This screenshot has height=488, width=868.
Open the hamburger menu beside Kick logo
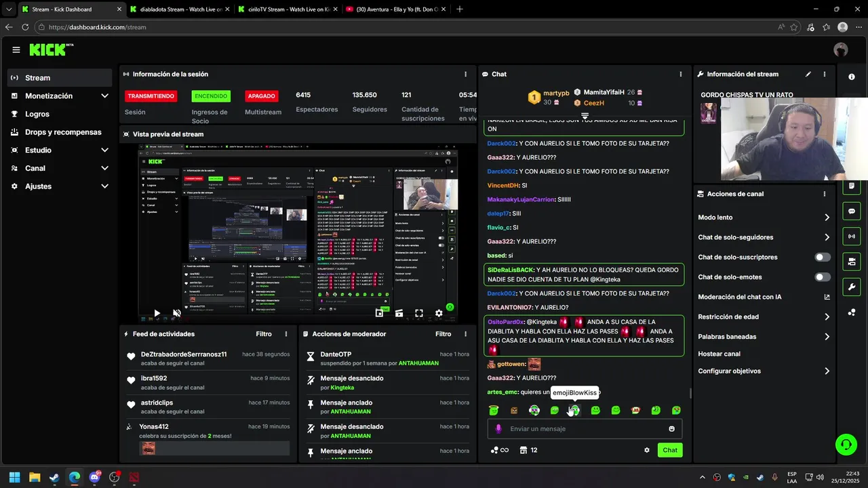(x=16, y=49)
